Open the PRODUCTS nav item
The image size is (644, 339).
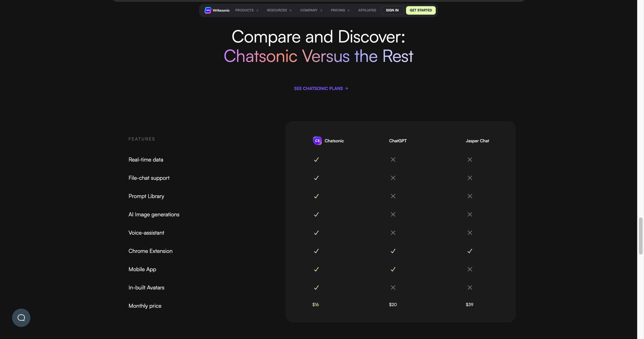[244, 10]
